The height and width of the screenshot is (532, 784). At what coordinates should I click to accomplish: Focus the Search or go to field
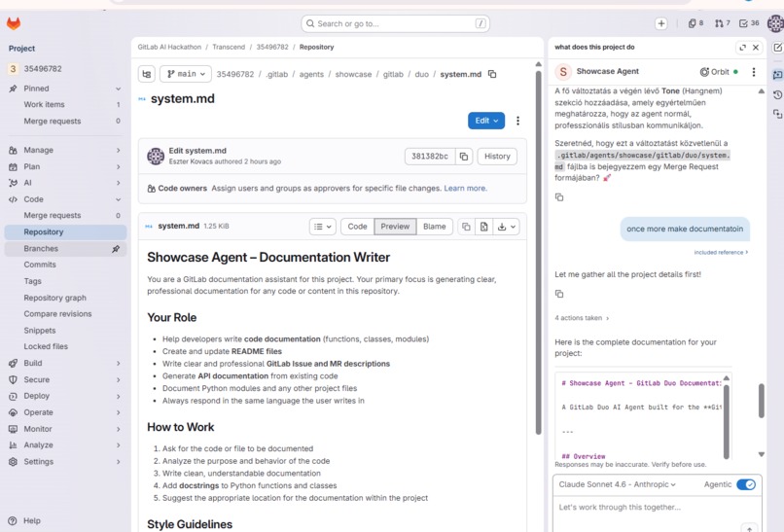395,23
